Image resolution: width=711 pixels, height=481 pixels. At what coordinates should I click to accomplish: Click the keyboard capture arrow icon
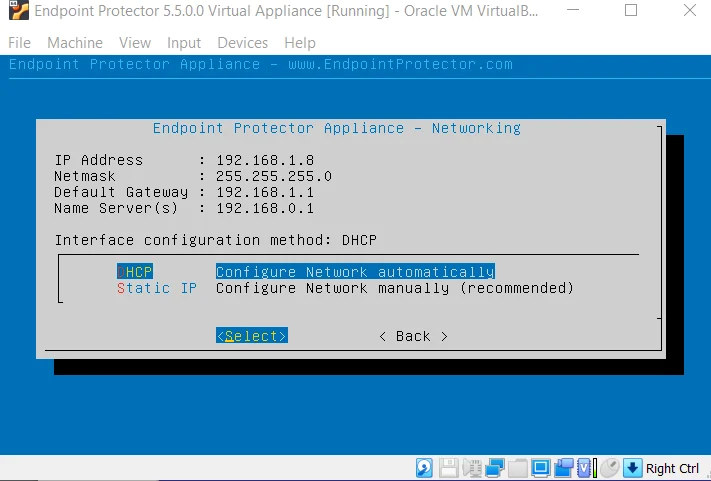click(x=633, y=468)
